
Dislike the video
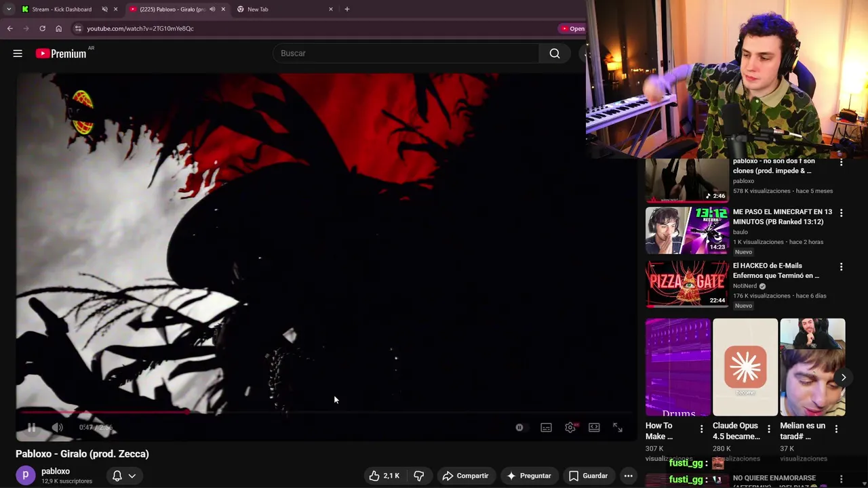419,476
